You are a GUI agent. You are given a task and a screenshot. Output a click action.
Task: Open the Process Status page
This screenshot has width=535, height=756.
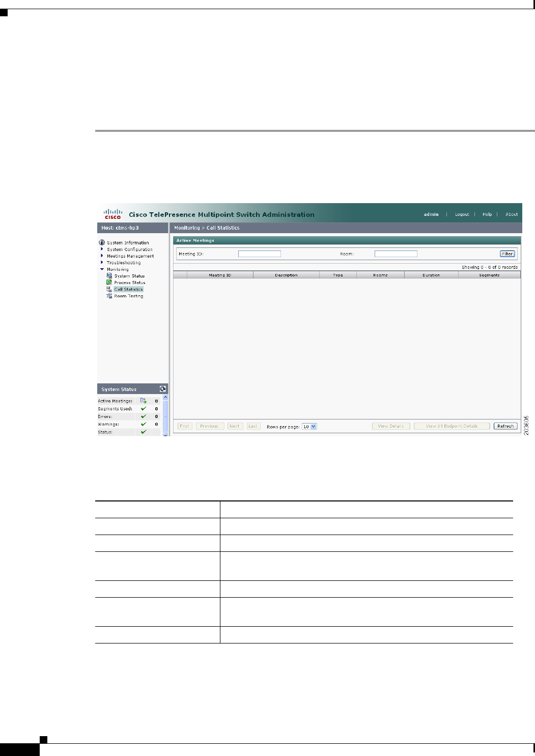[130, 283]
